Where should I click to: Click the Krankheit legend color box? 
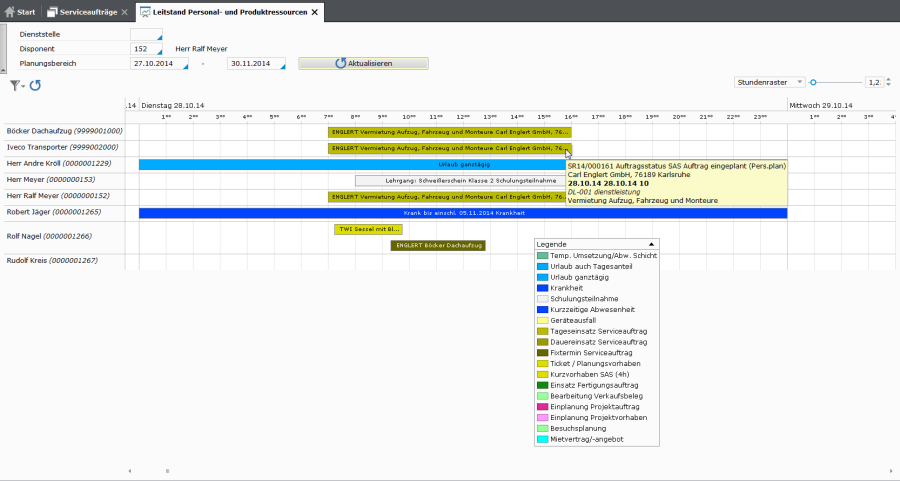point(542,288)
